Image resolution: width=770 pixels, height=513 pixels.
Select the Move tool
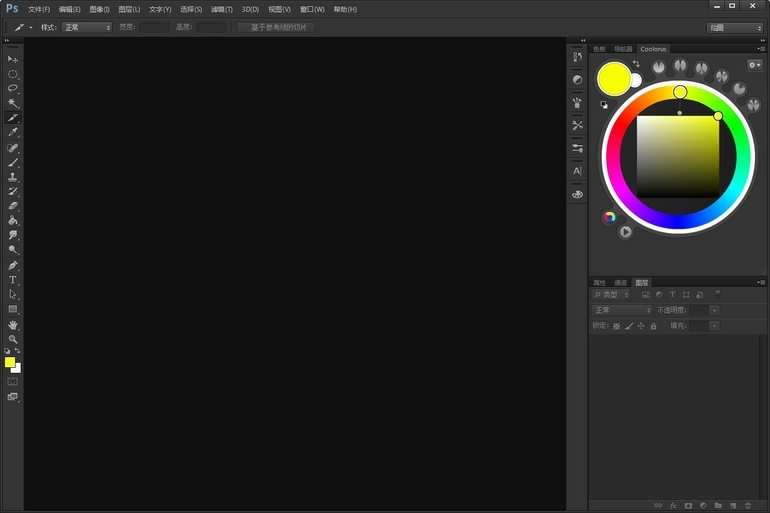click(13, 59)
